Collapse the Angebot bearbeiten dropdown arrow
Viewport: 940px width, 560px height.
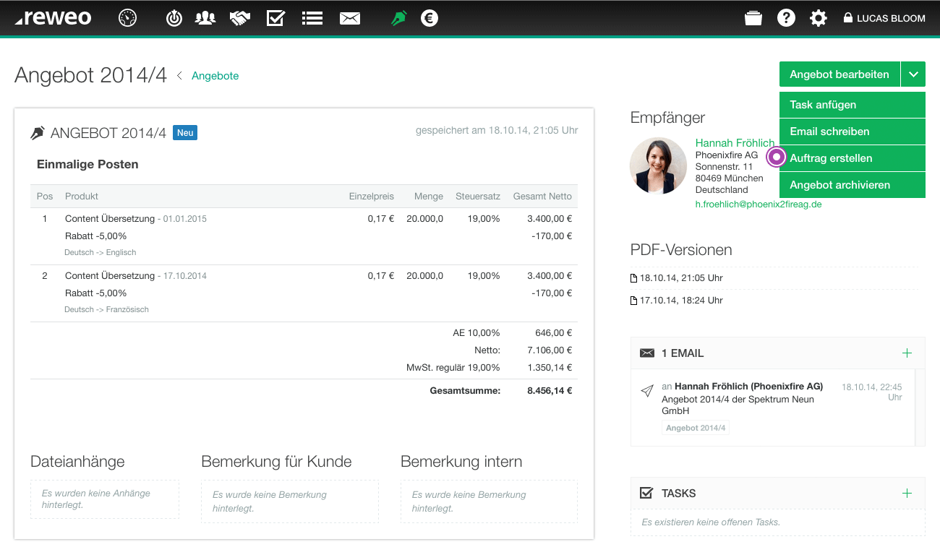click(x=913, y=74)
